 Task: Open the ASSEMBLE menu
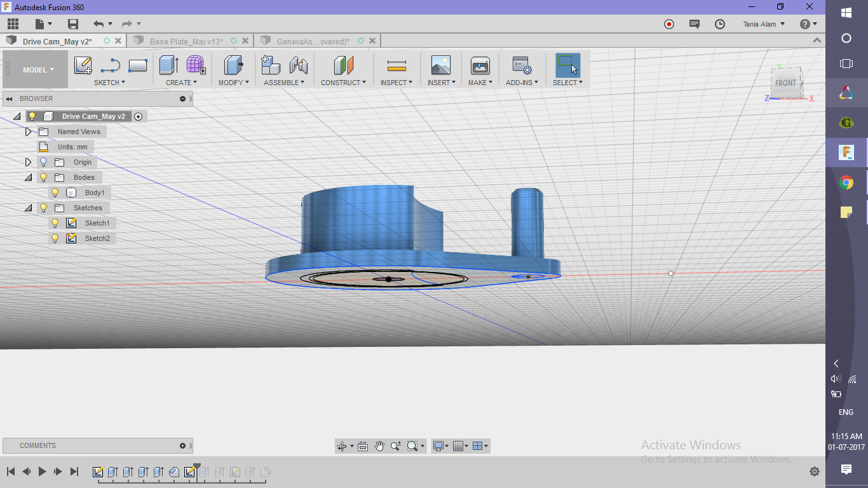[284, 83]
